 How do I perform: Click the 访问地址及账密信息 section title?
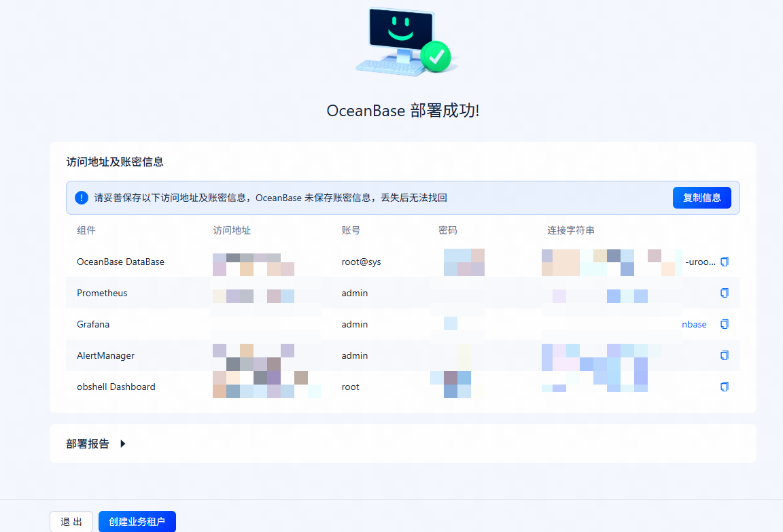(x=115, y=162)
